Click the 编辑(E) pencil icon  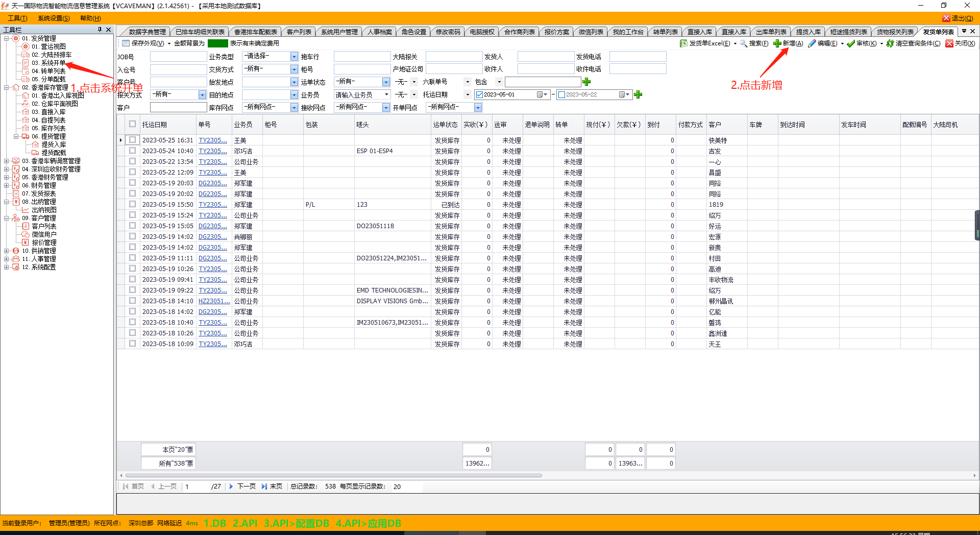pos(812,43)
